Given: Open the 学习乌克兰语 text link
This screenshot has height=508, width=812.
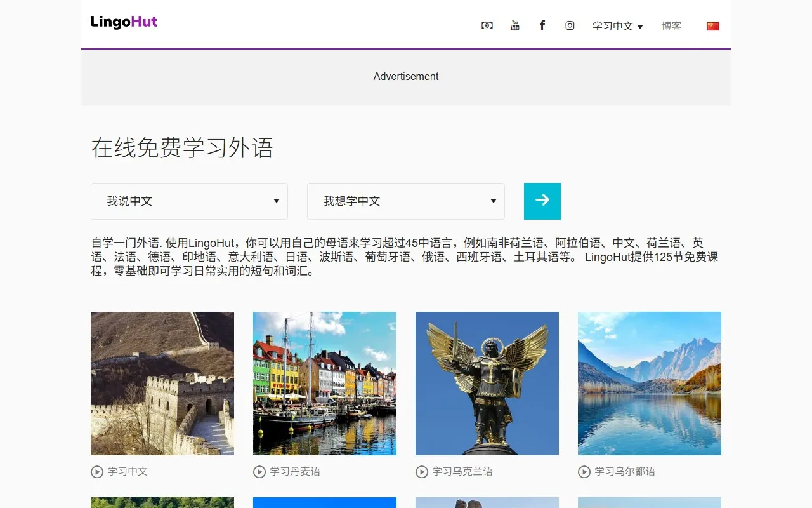Looking at the screenshot, I should 462,471.
